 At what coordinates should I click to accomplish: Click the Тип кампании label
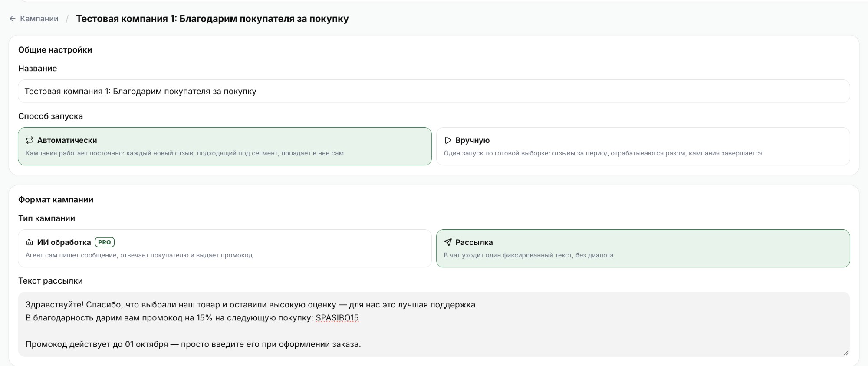tap(46, 218)
